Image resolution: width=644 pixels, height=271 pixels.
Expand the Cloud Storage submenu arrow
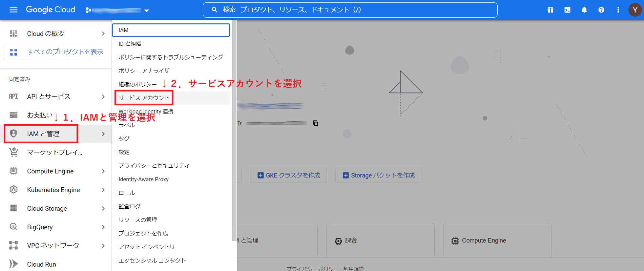(103, 208)
